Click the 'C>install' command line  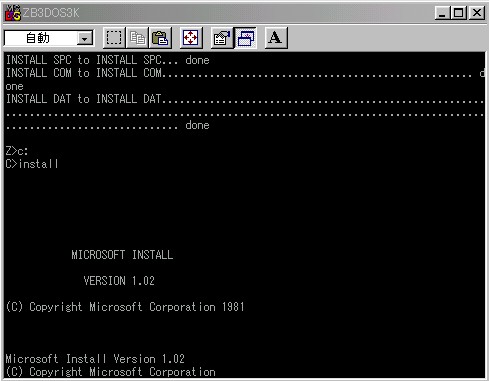coord(32,164)
